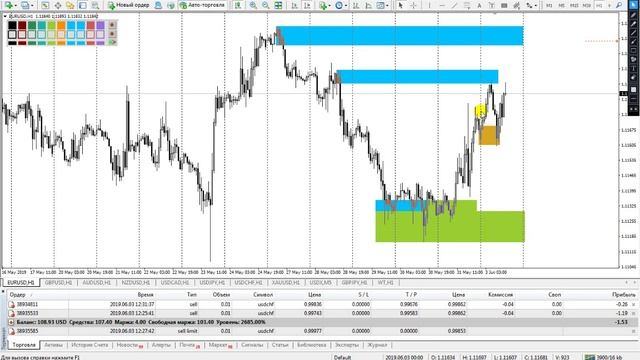This screenshot has height=360, width=640.
Task: Open the Periods clock icon
Action: [x=339, y=5]
